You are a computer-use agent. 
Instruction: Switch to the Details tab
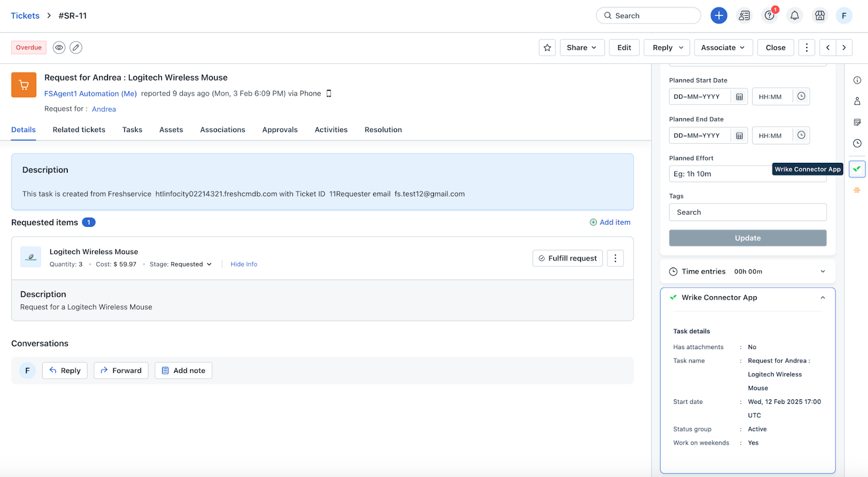[x=23, y=130]
